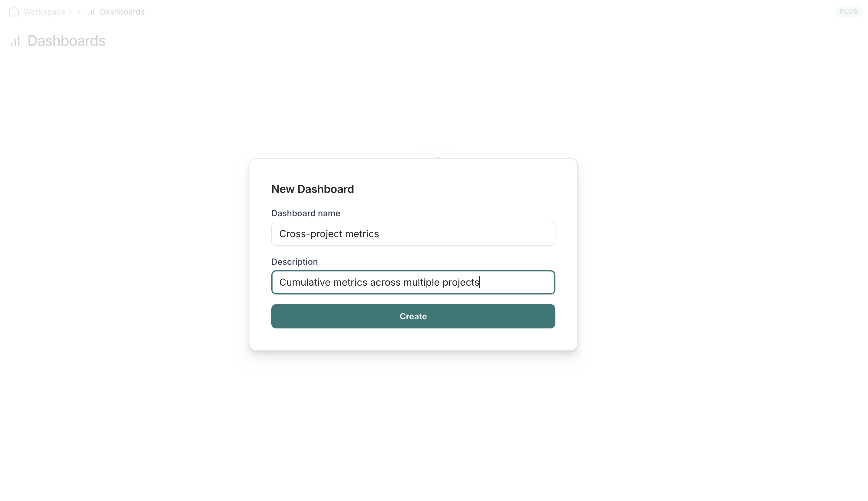
Task: Select the bar-chart icon beside Dashboards breadcrumb
Action: point(91,11)
